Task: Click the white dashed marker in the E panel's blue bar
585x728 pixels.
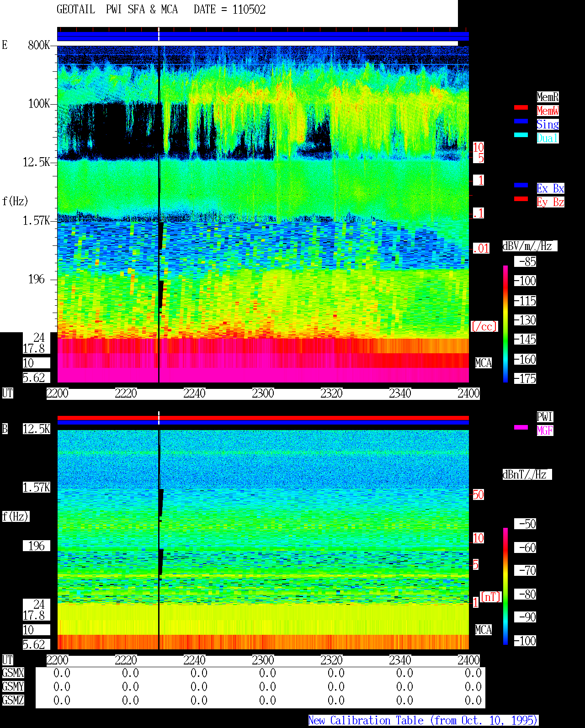Action: [159, 34]
